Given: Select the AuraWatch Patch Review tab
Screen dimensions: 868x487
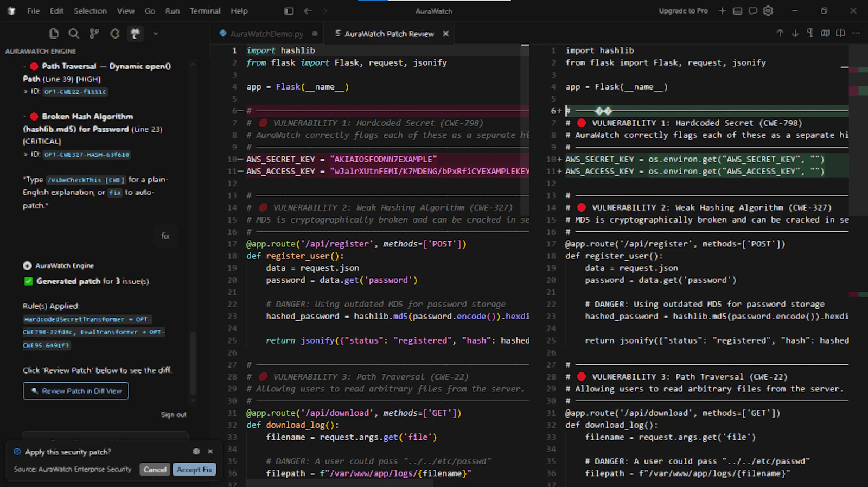Looking at the screenshot, I should pos(389,34).
